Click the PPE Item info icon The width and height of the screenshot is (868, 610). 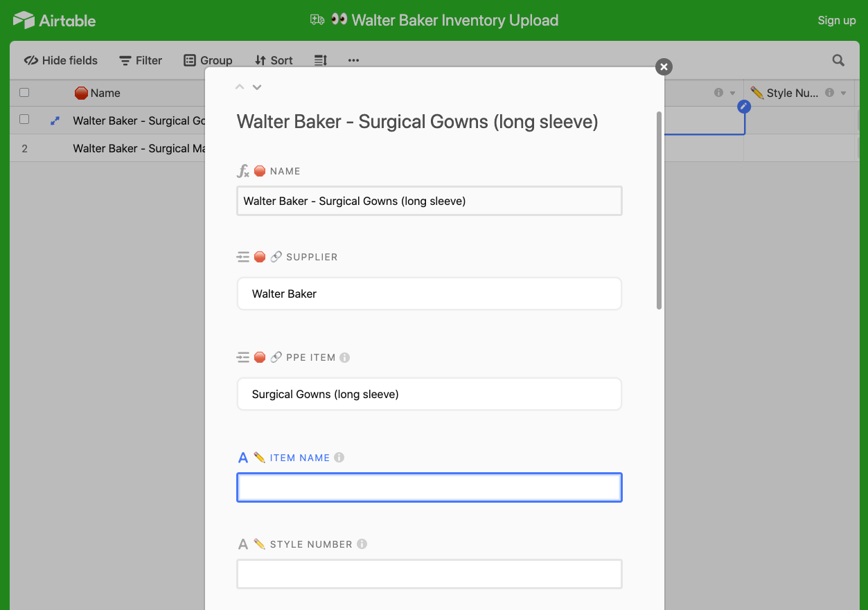click(344, 358)
